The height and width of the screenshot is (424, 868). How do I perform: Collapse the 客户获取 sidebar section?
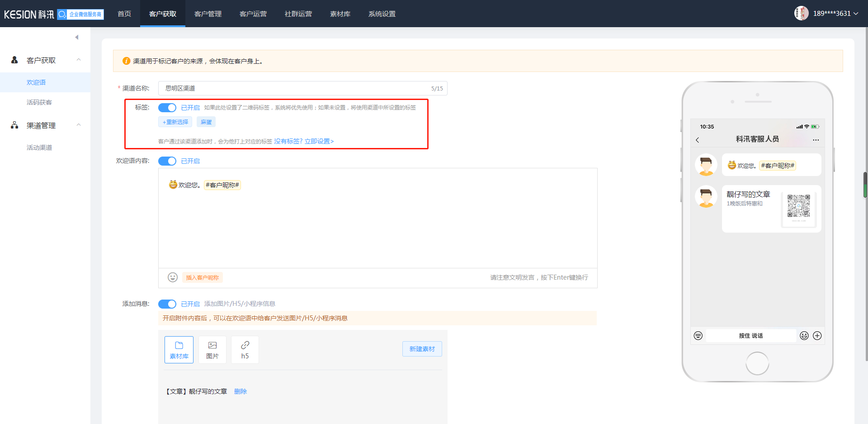point(79,60)
